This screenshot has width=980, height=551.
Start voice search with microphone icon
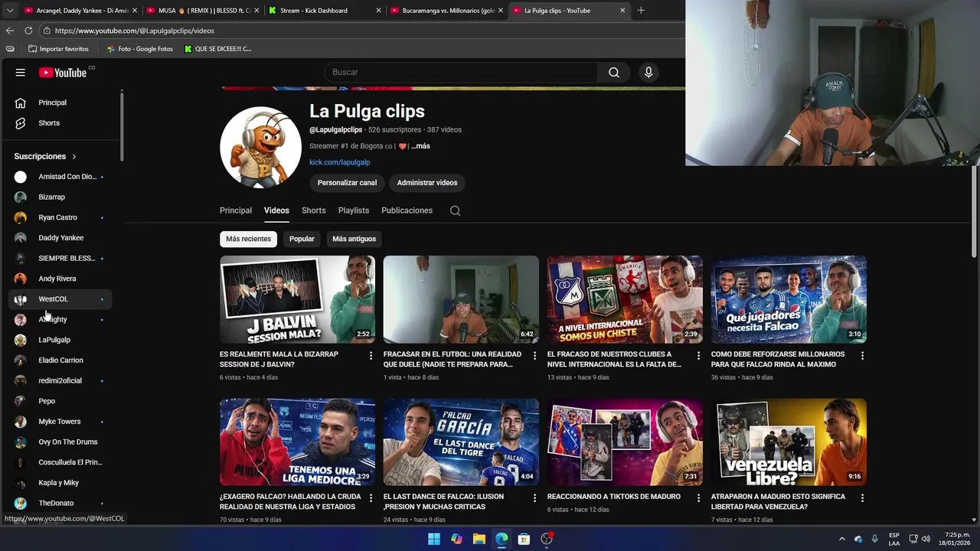click(x=648, y=72)
